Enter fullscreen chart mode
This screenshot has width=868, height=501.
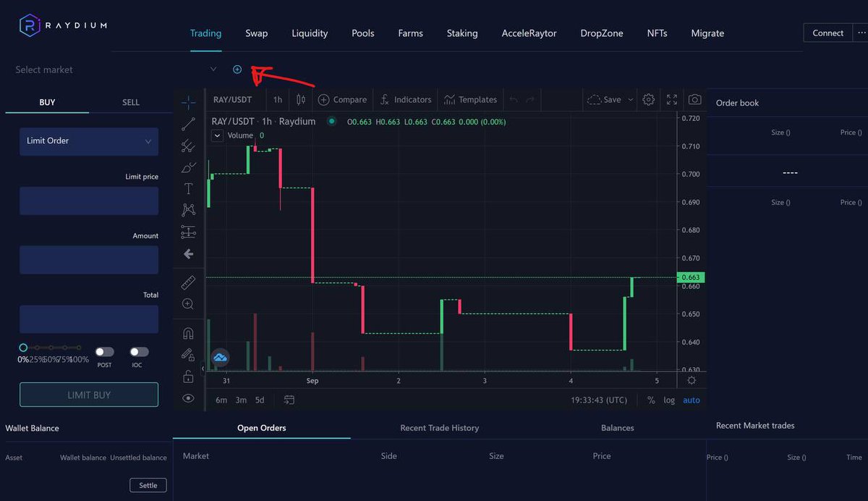click(x=672, y=100)
